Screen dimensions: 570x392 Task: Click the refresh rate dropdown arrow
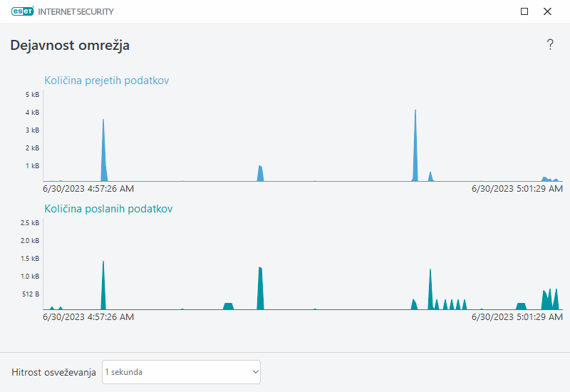[x=255, y=372]
